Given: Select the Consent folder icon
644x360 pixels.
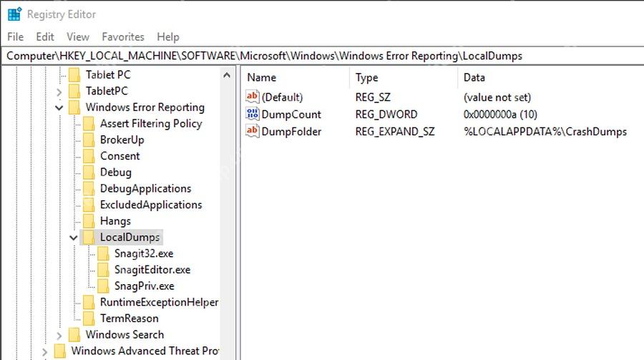Looking at the screenshot, I should coord(89,156).
